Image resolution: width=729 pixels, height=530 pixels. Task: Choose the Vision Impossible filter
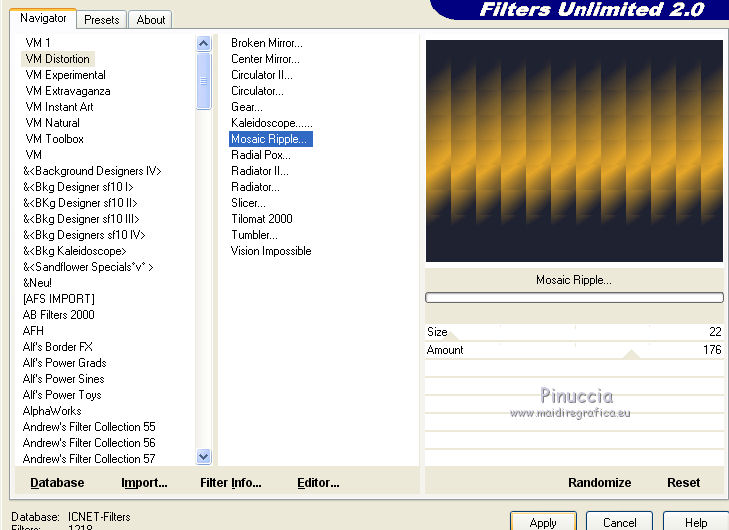271,251
